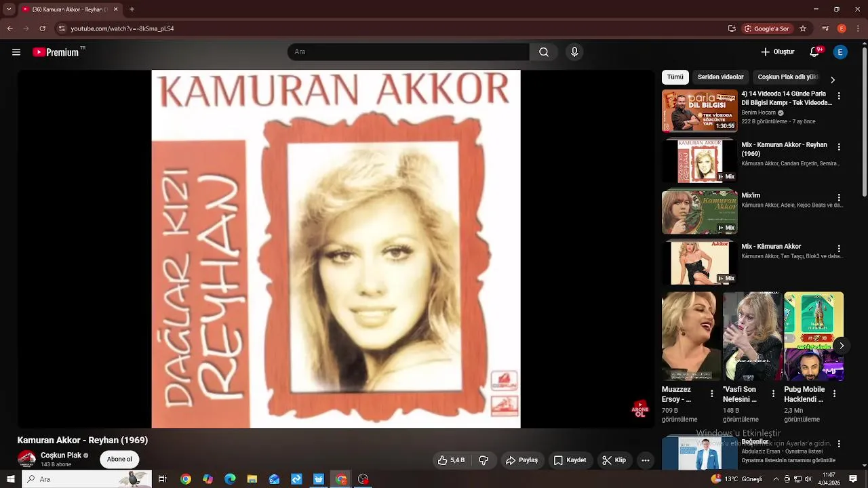Launch Microsoft Edge from taskbar
Screen dimensions: 868x488
click(x=230, y=479)
